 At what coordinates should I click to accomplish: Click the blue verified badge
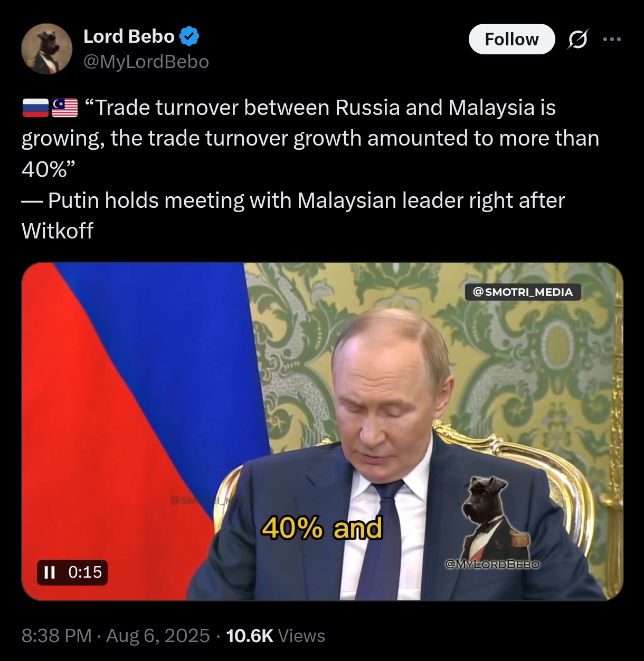(x=190, y=36)
